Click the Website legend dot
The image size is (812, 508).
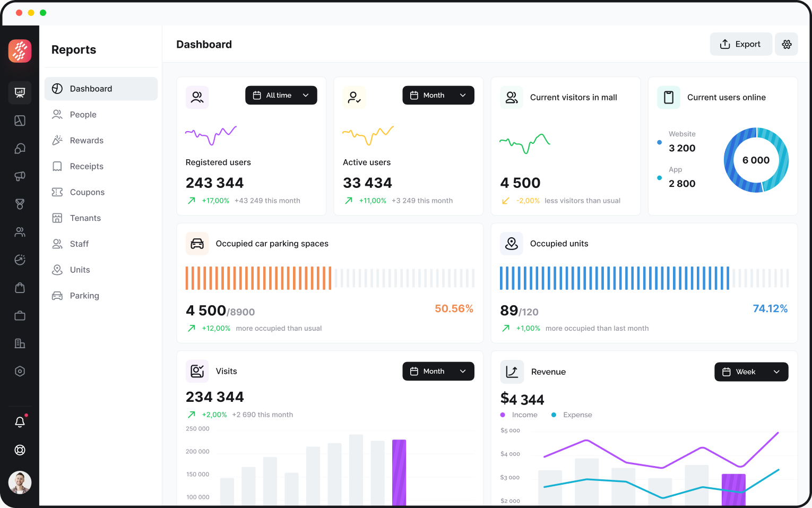click(x=659, y=142)
